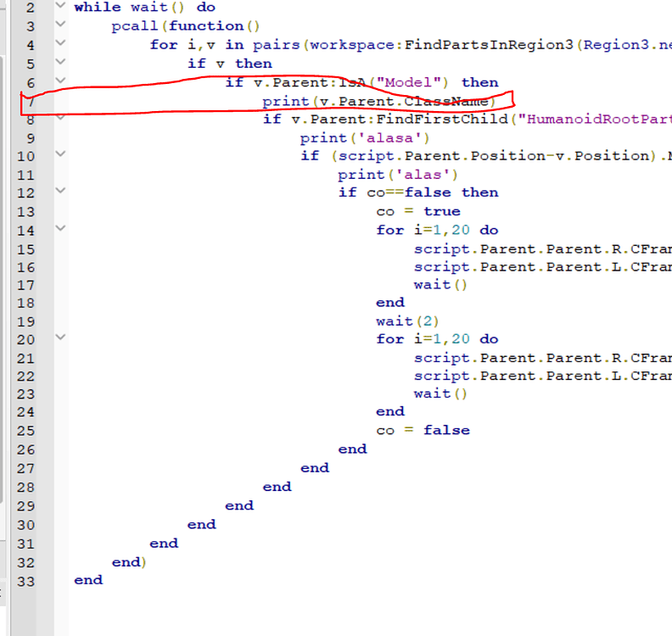Place cursor on "print('alasa')"
The width and height of the screenshot is (672, 636).
(x=365, y=138)
